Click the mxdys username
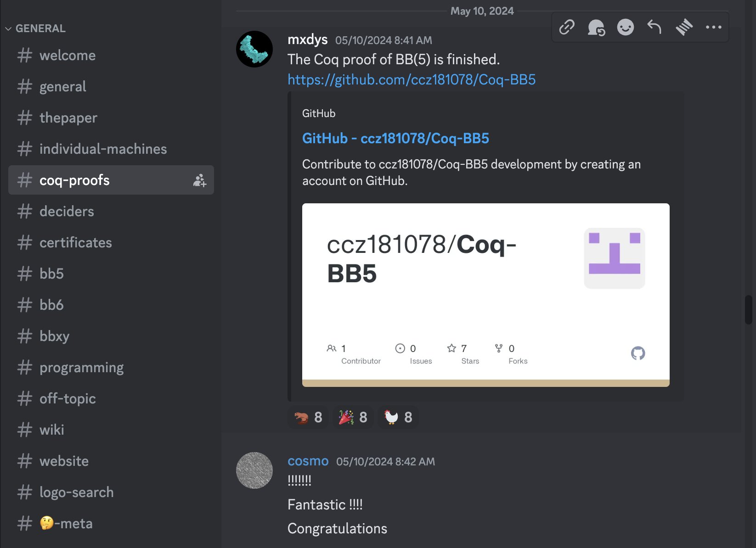Image resolution: width=756 pixels, height=548 pixels. 308,39
